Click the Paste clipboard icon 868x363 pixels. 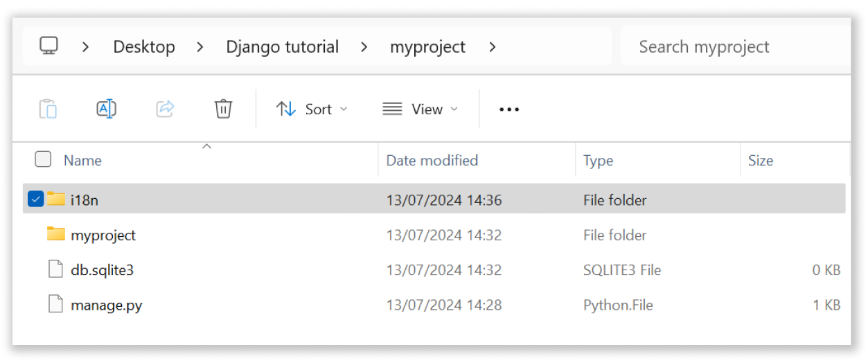[48, 109]
